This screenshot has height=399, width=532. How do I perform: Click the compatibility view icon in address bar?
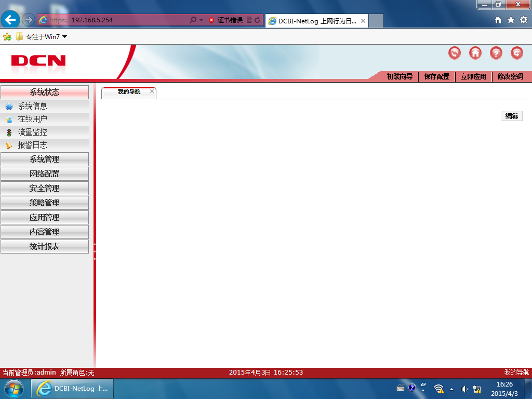(x=249, y=20)
